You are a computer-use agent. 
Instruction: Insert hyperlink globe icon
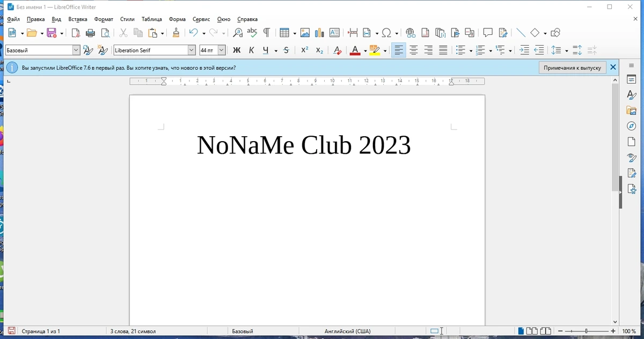coord(411,33)
